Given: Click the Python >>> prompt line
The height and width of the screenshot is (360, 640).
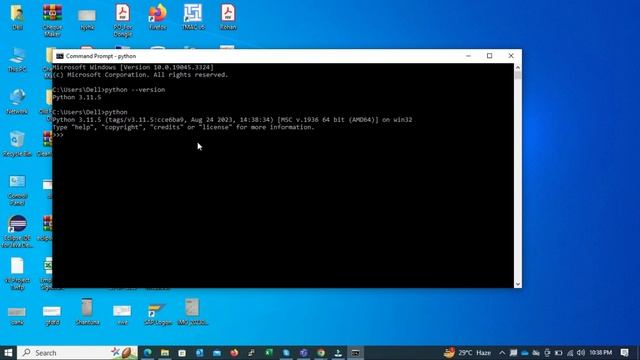Looking at the screenshot, I should pos(58,135).
